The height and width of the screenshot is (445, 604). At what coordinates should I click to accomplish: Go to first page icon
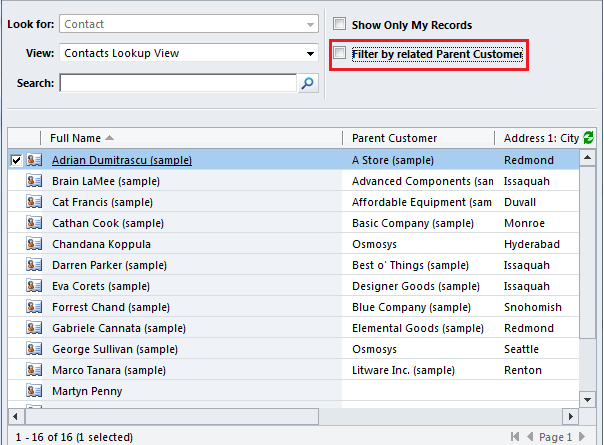click(515, 437)
